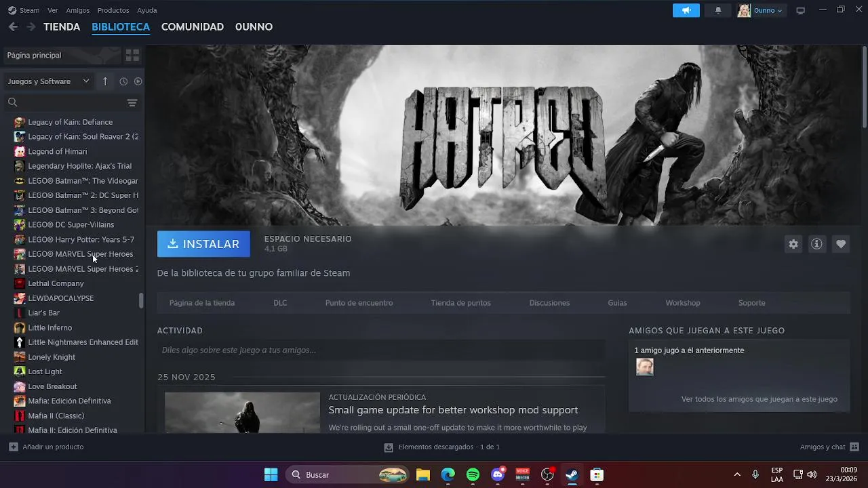
Task: Open the 0UNNO profile tab
Action: coord(254,27)
